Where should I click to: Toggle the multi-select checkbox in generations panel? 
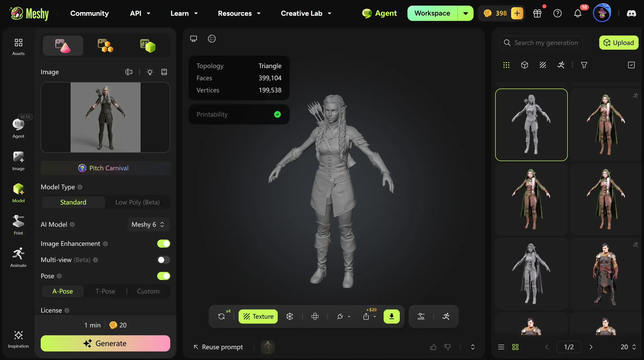point(631,65)
